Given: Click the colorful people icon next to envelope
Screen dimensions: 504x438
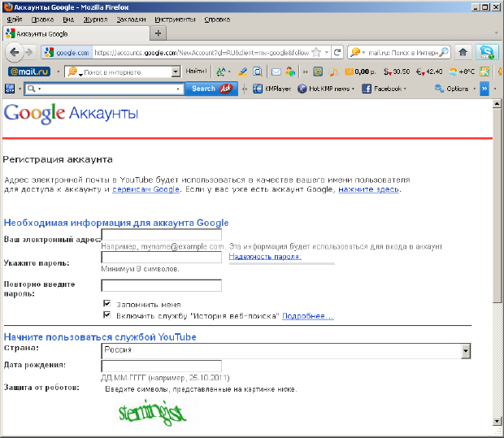Looking at the screenshot, I should [290, 72].
